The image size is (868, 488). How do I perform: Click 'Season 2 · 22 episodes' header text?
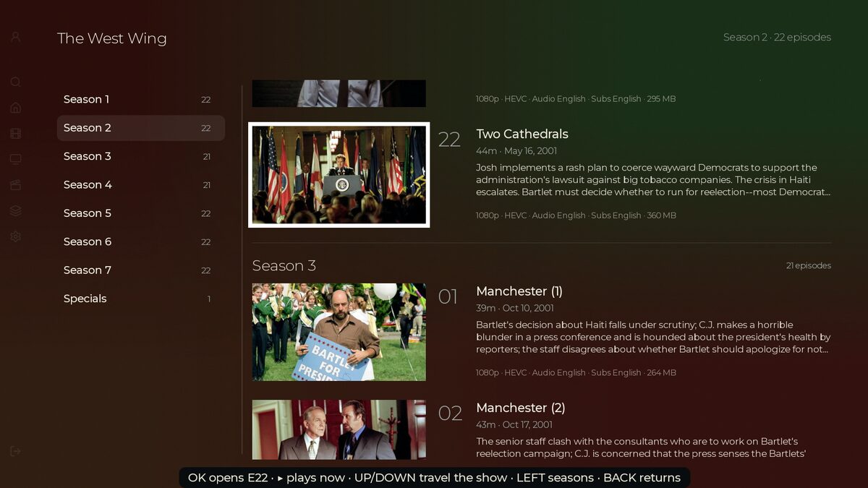[x=778, y=37]
